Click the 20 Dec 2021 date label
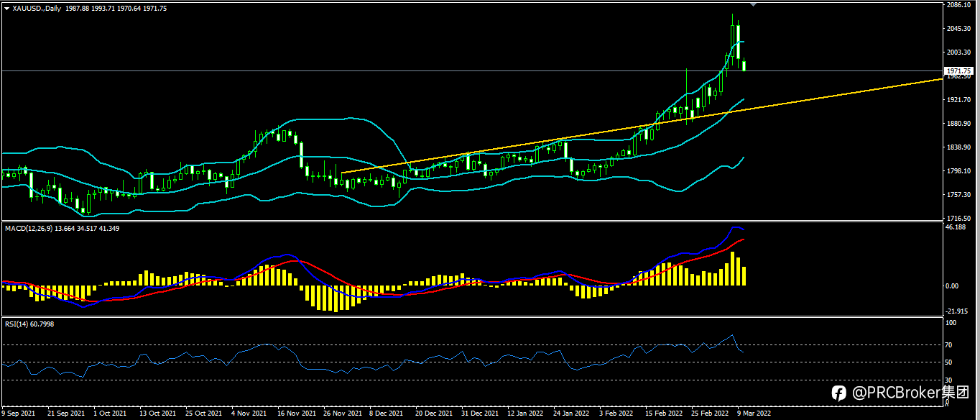The image size is (980, 420). point(434,414)
